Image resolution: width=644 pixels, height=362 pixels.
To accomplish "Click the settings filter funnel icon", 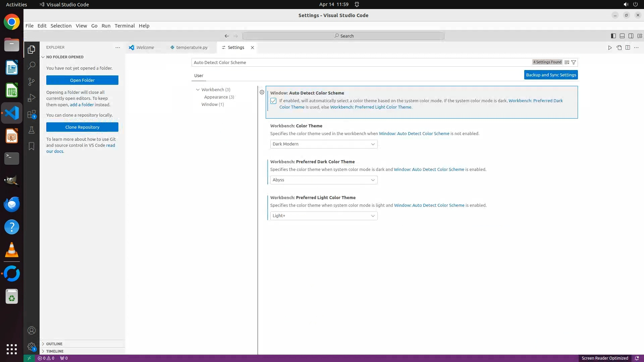I will pyautogui.click(x=574, y=62).
